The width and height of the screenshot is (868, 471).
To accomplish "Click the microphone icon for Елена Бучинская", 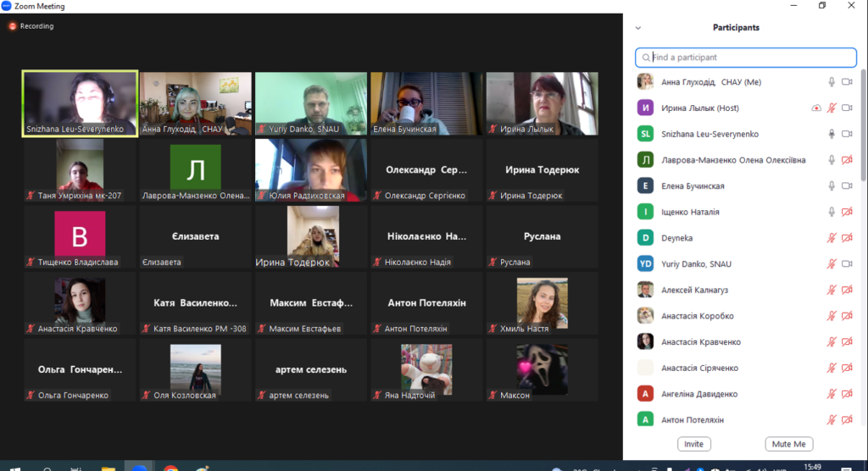I will point(832,186).
